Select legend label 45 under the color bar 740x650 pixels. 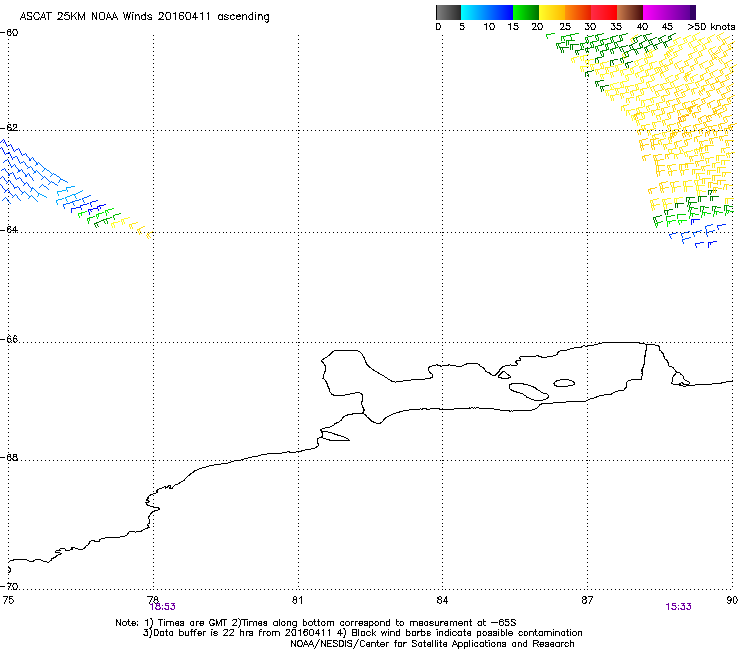coord(667,27)
